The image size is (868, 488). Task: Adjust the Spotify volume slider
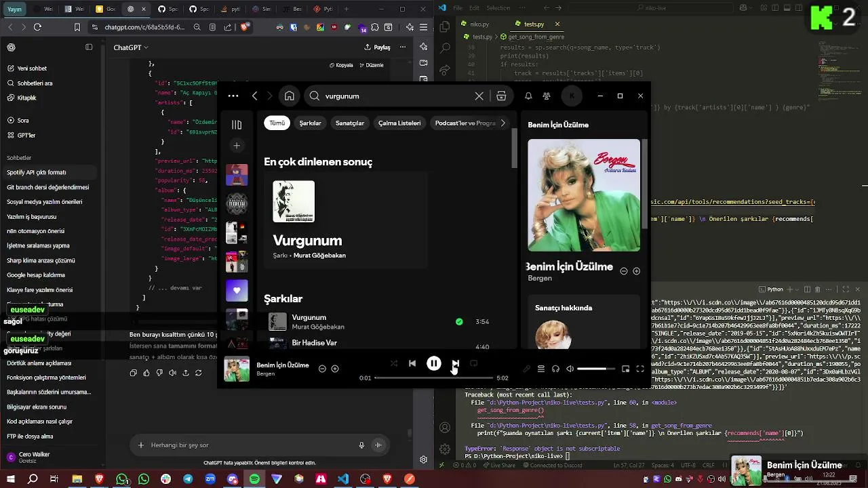tap(596, 369)
